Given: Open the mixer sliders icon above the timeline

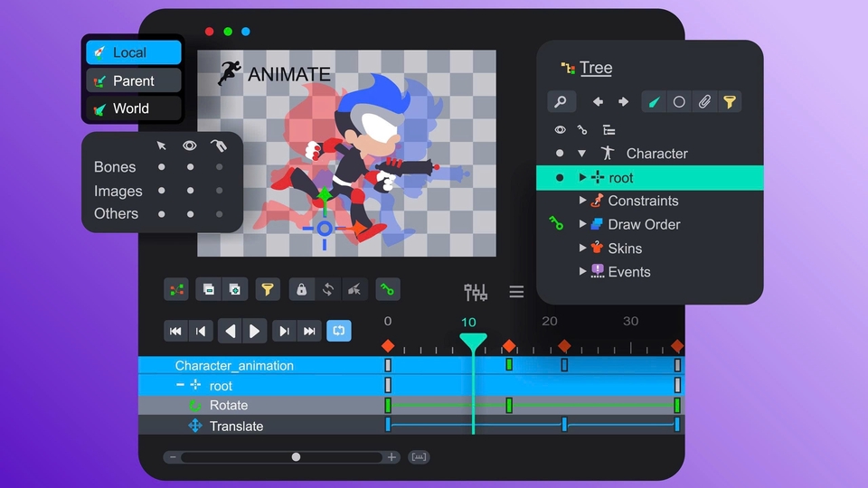Looking at the screenshot, I should pyautogui.click(x=475, y=292).
